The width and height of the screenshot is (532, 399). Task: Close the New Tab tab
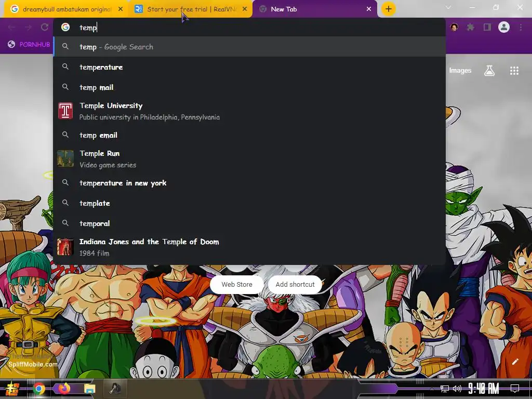(x=369, y=9)
